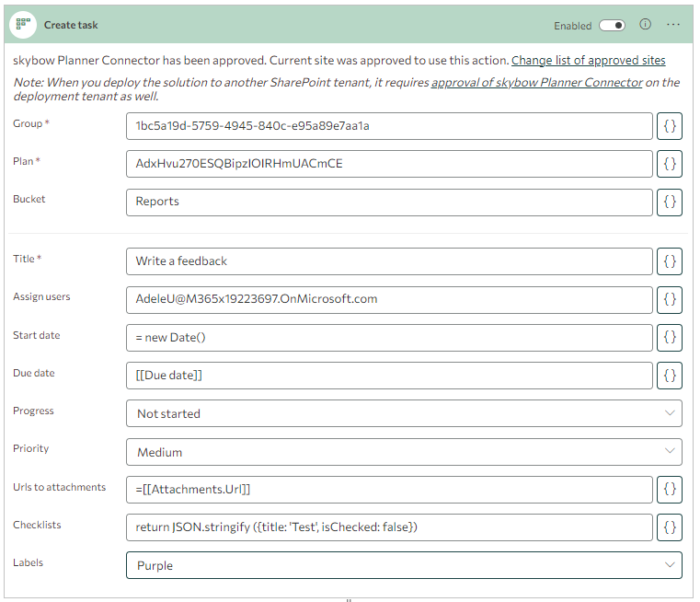Expand the Progress dropdown showing Not started
This screenshot has height=602, width=700.
404,413
